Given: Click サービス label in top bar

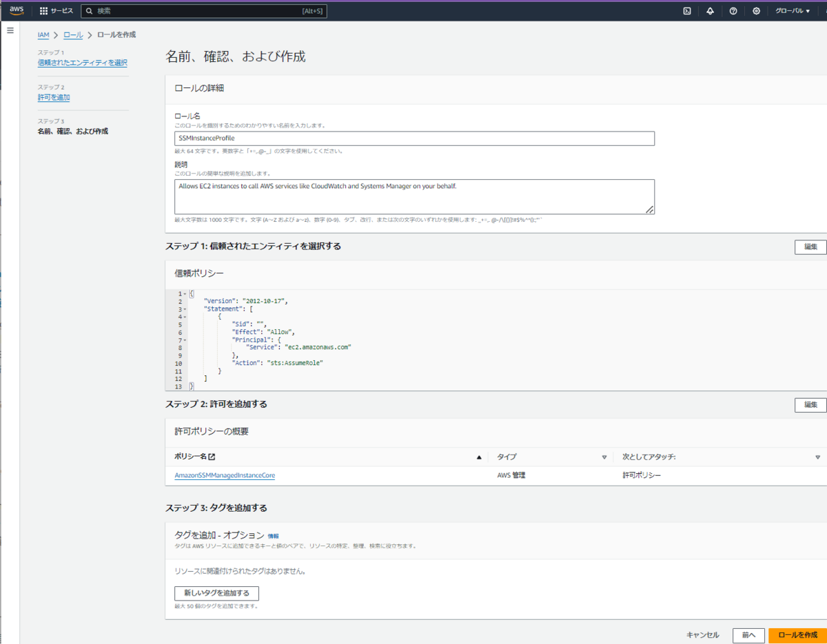Looking at the screenshot, I should click(61, 11).
